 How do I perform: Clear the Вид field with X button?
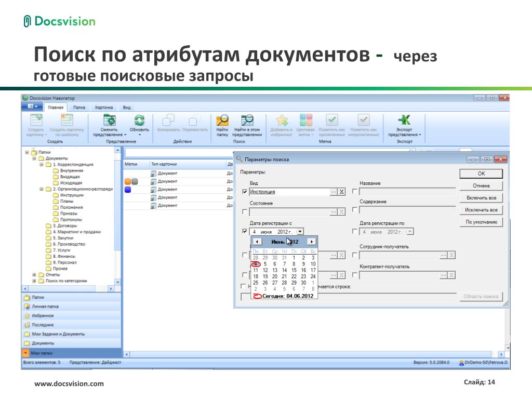[x=342, y=192]
